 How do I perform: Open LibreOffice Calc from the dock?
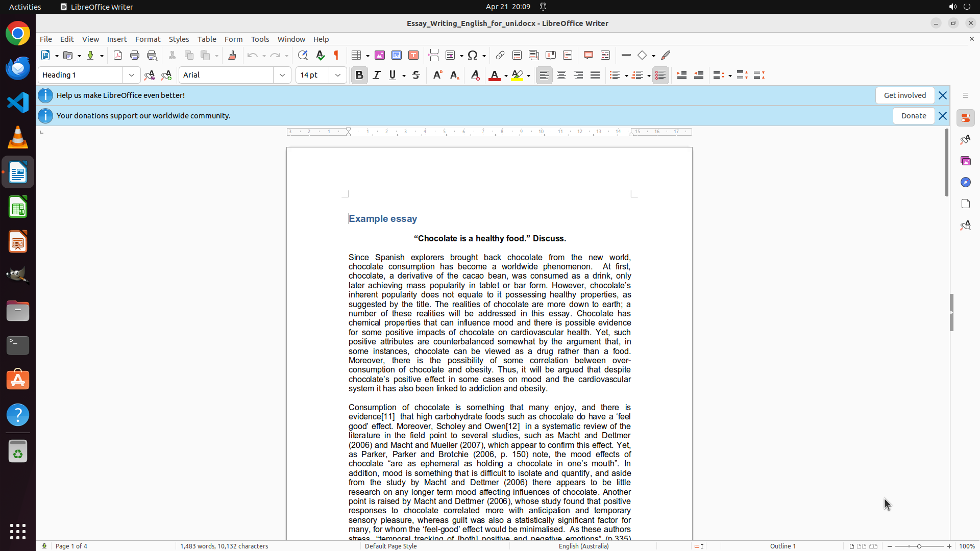click(x=18, y=207)
